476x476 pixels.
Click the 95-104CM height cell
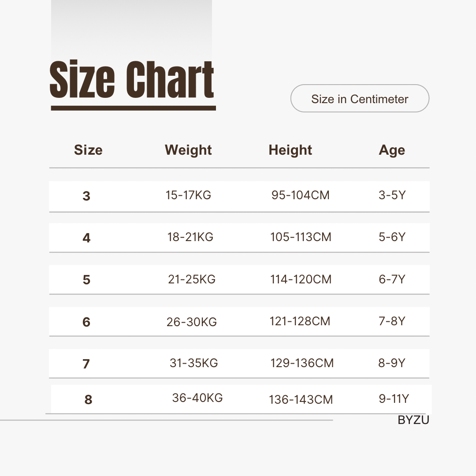click(301, 195)
